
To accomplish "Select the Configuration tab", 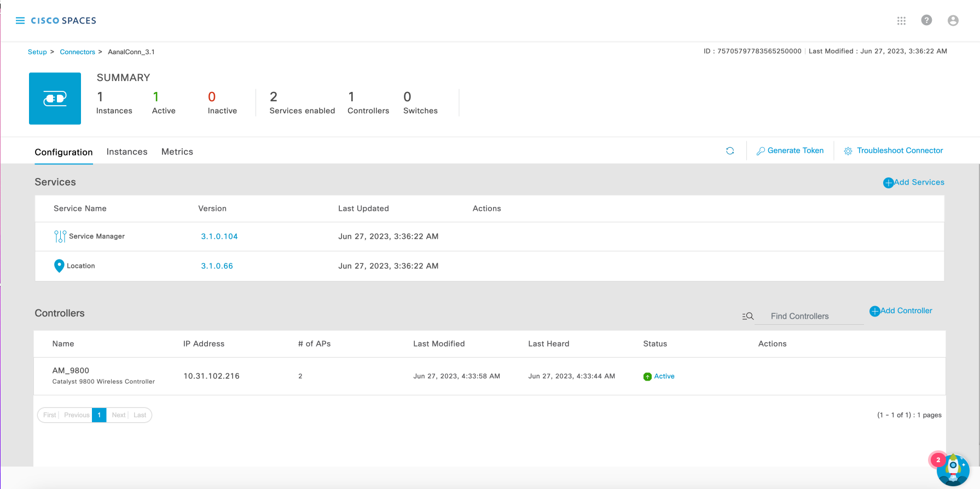I will [63, 152].
